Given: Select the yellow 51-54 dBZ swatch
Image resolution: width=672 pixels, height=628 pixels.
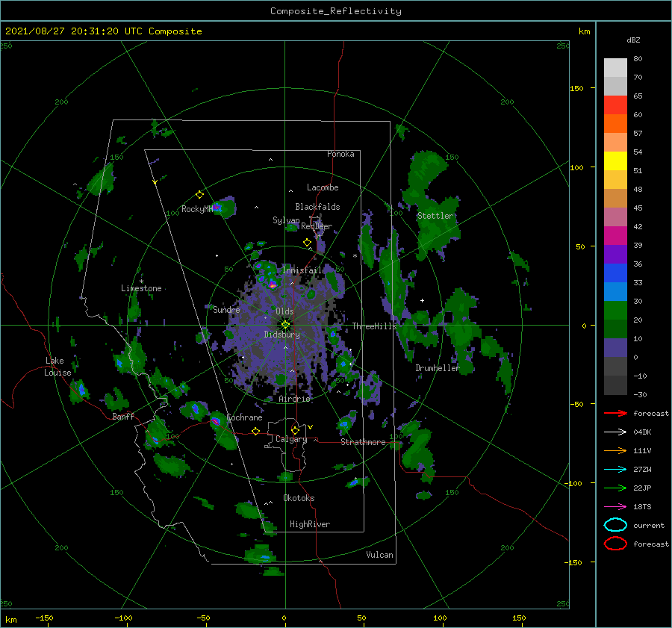Looking at the screenshot, I should pos(615,161).
